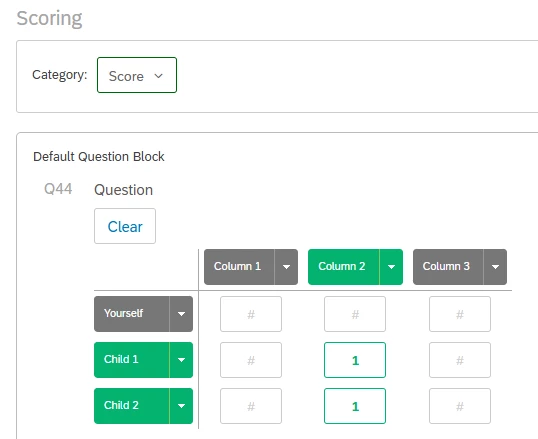Expand the Column 1 arrow menu
Viewport: 538px width, 439px height.
pos(286,267)
